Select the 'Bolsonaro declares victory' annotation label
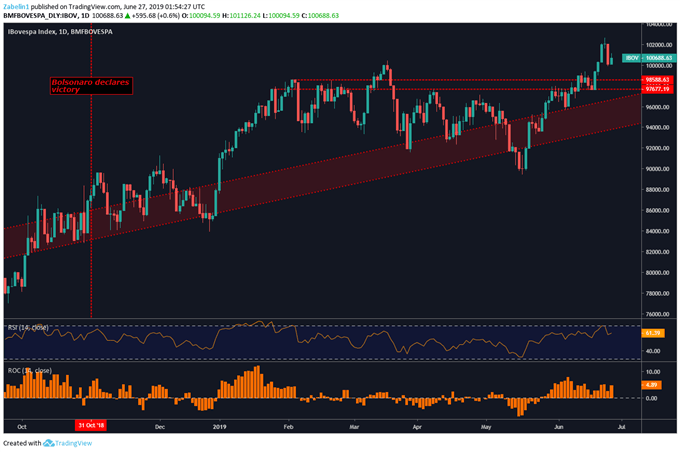This screenshot has height=452, width=680. 91,86
